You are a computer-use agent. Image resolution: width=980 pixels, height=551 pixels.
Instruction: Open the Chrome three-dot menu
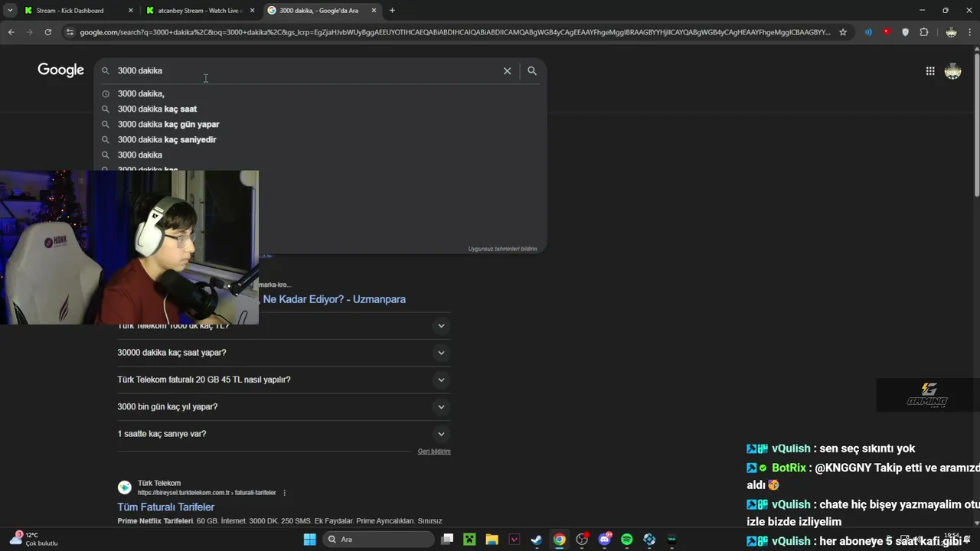point(969,32)
